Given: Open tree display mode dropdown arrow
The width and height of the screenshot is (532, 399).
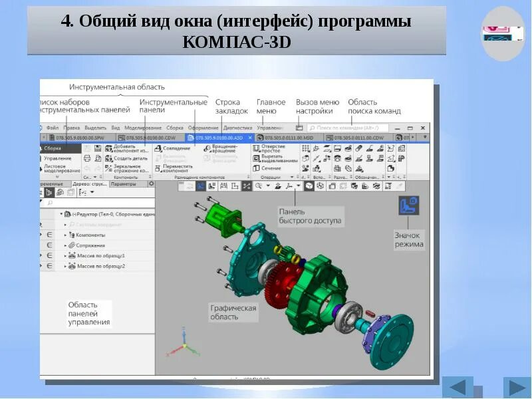Looking at the screenshot, I should 92,192.
